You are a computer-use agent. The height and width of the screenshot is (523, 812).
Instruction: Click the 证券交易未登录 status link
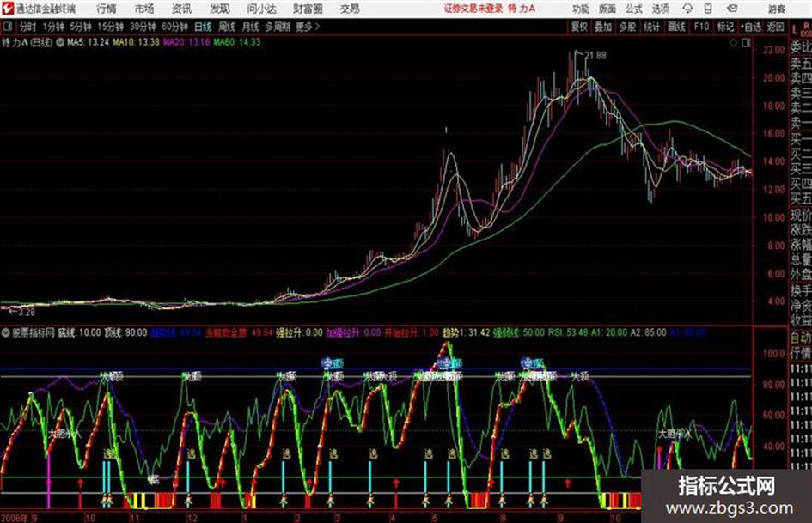pyautogui.click(x=473, y=9)
